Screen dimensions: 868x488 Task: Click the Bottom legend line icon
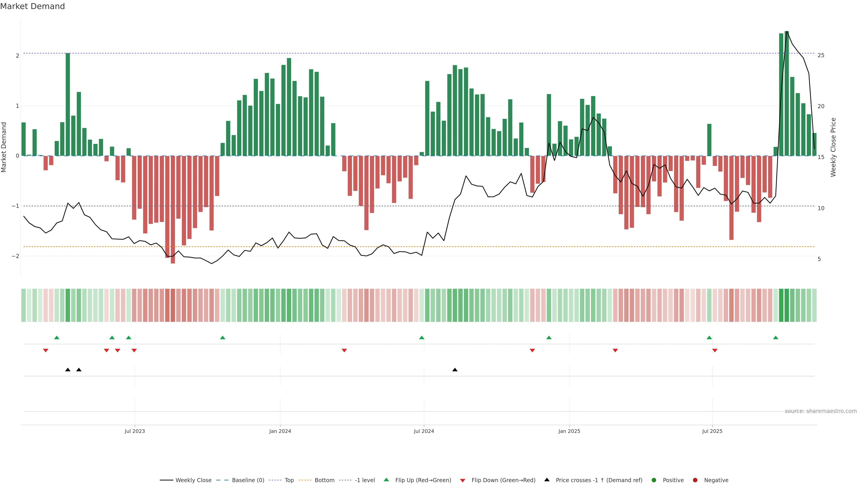(305, 480)
